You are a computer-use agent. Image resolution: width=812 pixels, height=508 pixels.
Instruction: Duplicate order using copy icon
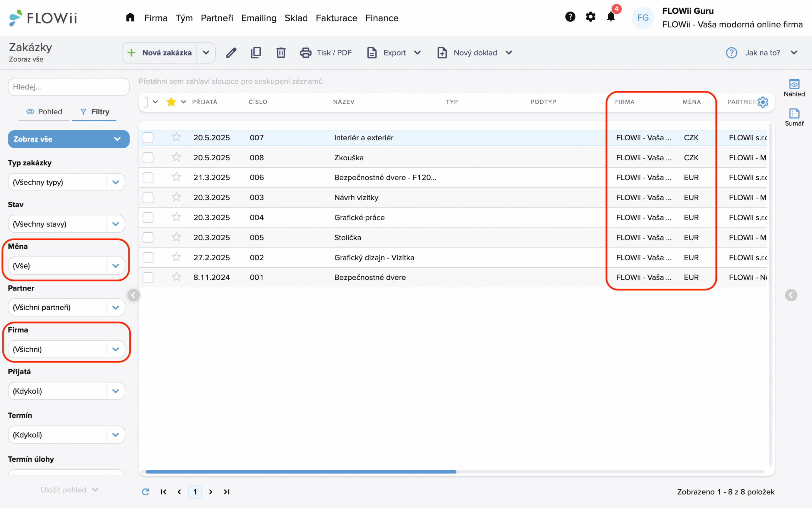tap(256, 53)
